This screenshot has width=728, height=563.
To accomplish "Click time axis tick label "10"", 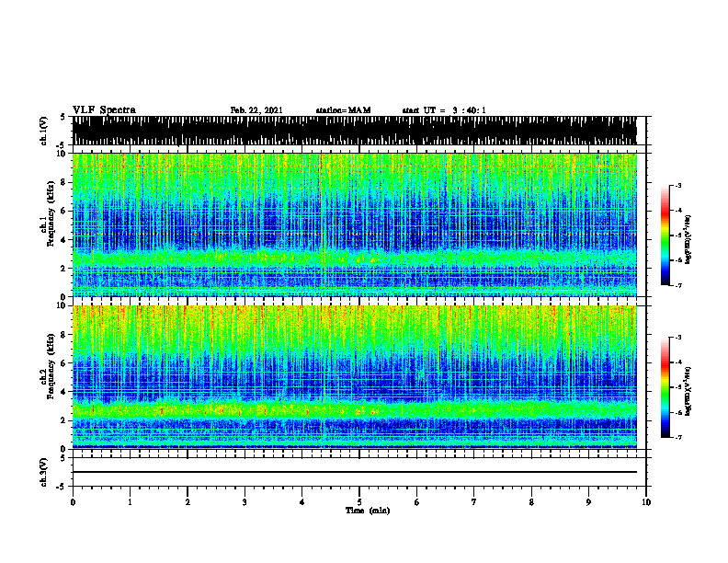I will click(x=646, y=502).
